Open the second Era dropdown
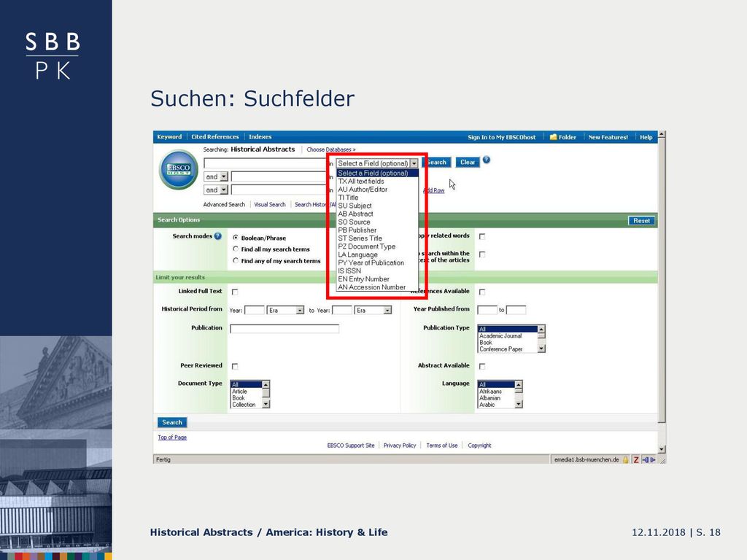Viewport: 747px width, 560px height. coord(387,311)
